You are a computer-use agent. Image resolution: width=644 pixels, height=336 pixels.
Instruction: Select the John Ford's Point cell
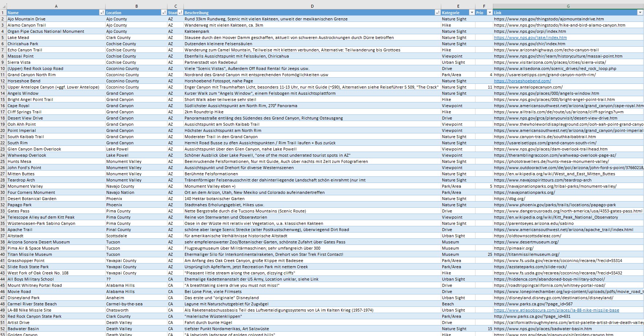point(56,168)
